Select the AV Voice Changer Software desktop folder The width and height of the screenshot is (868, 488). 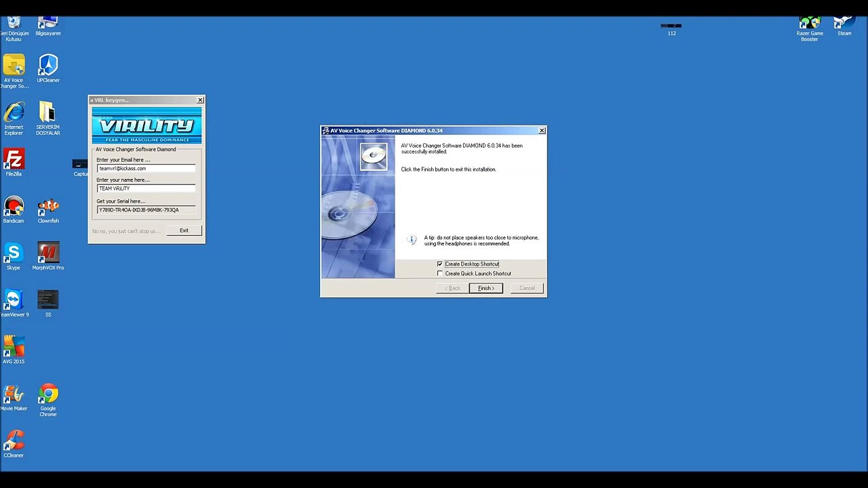(14, 71)
